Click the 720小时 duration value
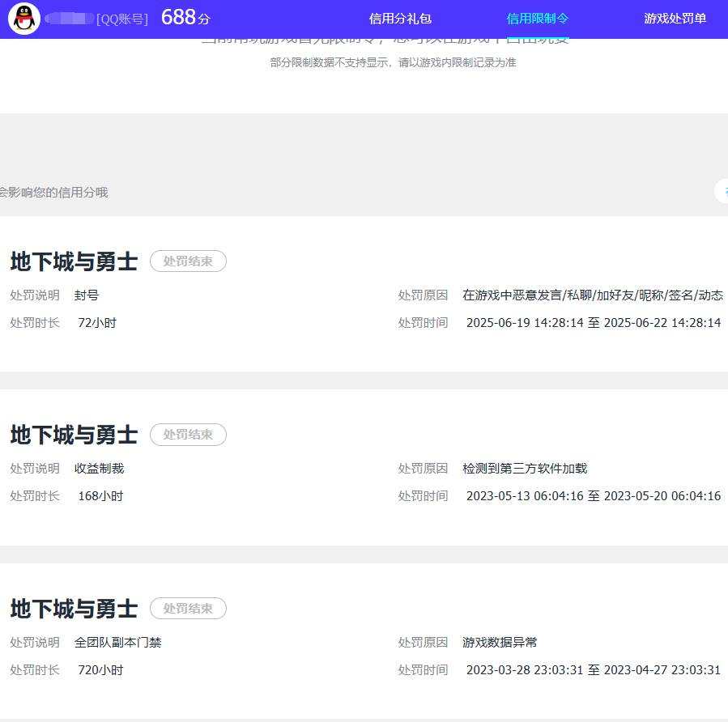The height and width of the screenshot is (722, 728). pyautogui.click(x=100, y=670)
